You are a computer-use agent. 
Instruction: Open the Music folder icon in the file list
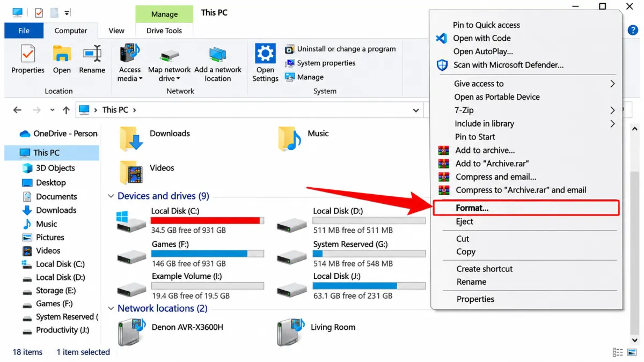pos(290,138)
